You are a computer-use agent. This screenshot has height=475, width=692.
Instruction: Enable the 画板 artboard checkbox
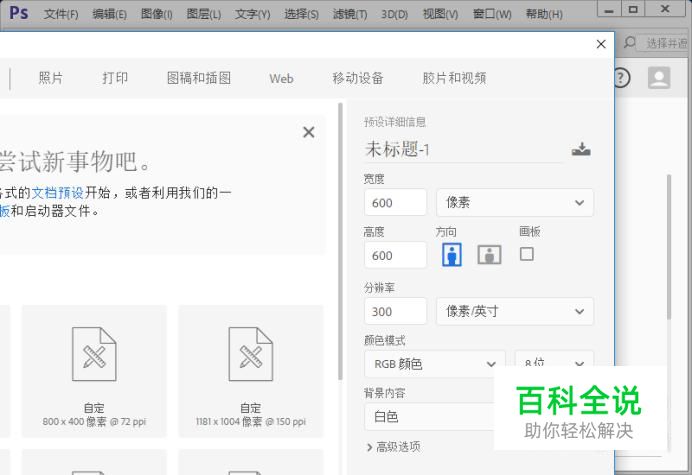tap(527, 254)
